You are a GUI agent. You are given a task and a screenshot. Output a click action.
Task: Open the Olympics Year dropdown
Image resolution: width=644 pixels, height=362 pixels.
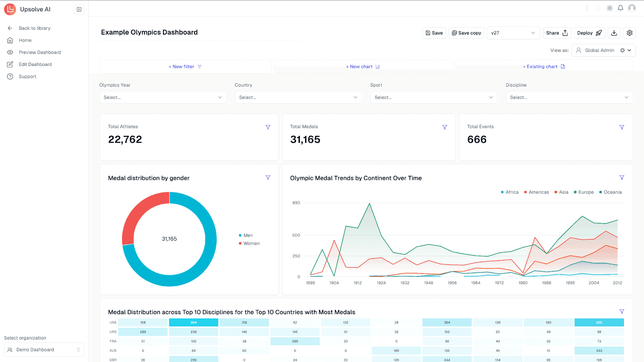pyautogui.click(x=163, y=97)
